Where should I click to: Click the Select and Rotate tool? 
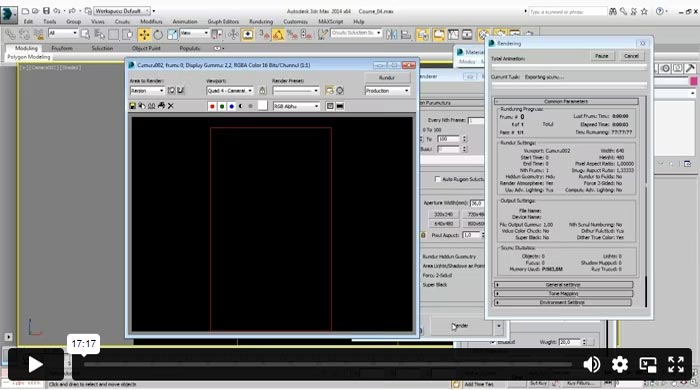point(158,34)
